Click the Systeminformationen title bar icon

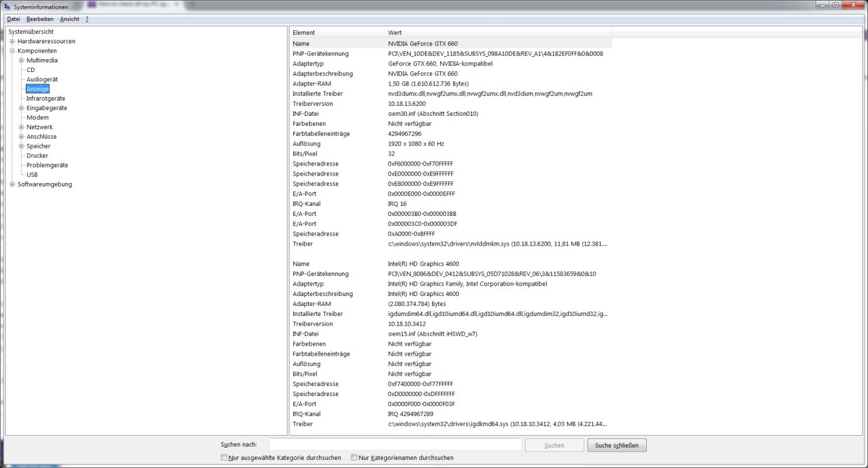[8, 7]
